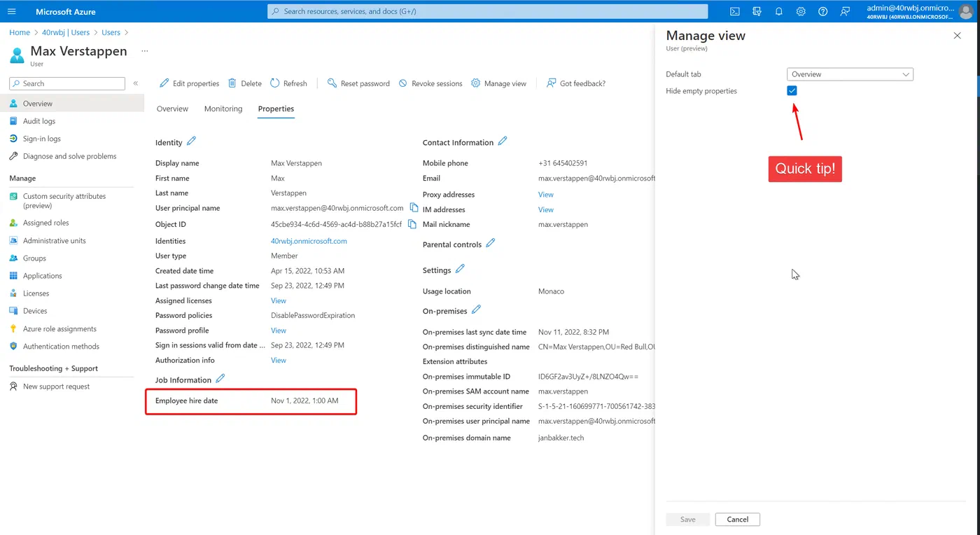The width and height of the screenshot is (980, 535).
Task: Open the top bar feedback icon
Action: pos(845,11)
